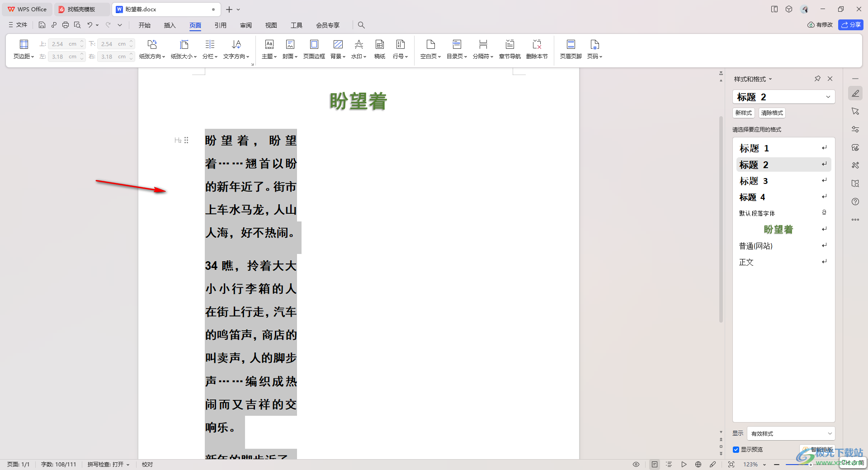Click the zoom slider handle
The height and width of the screenshot is (470, 868).
pyautogui.click(x=811, y=465)
